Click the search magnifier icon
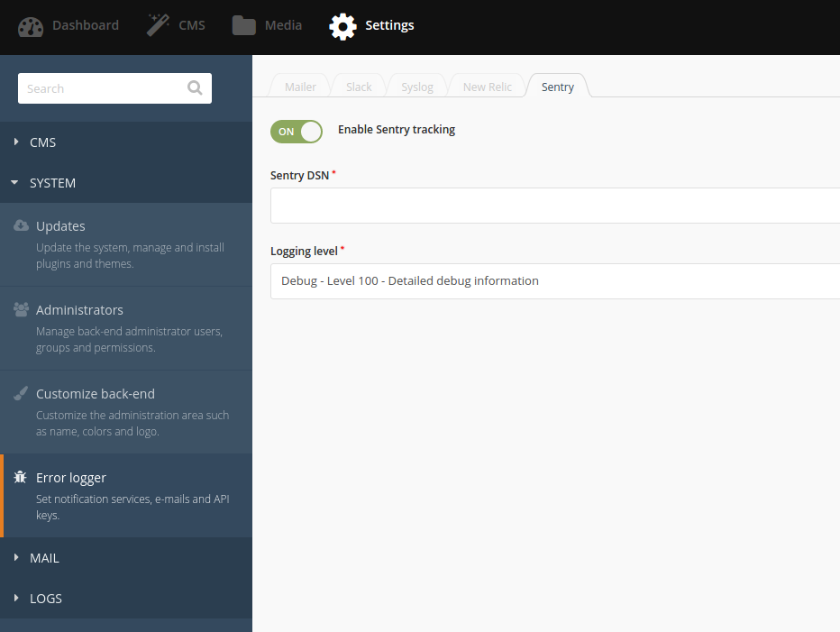The width and height of the screenshot is (840, 632). [195, 88]
